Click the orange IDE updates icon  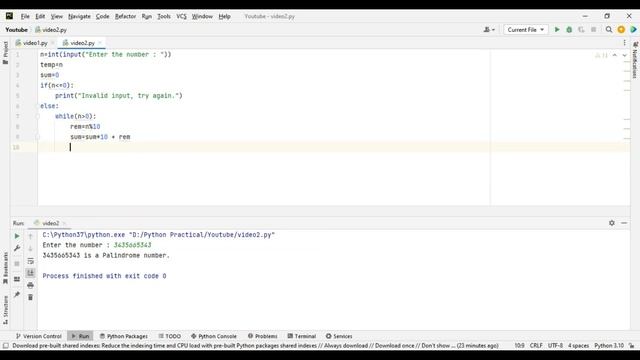coord(621,30)
